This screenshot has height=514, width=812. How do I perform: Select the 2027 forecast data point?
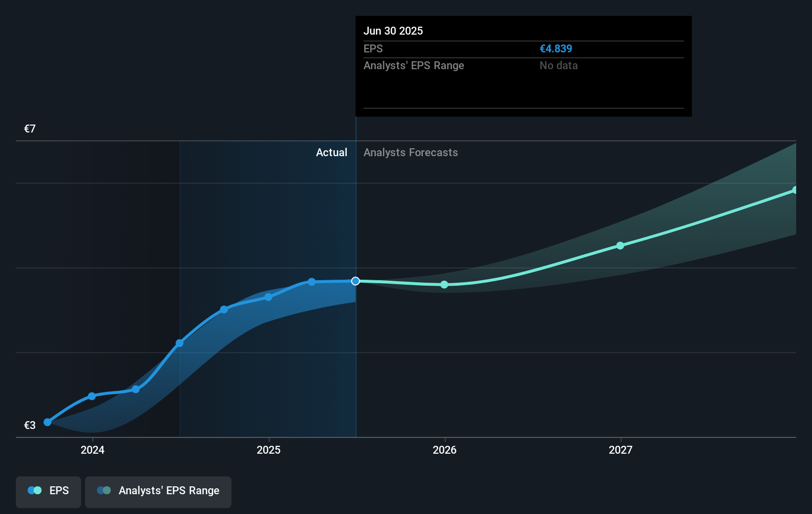(x=620, y=246)
